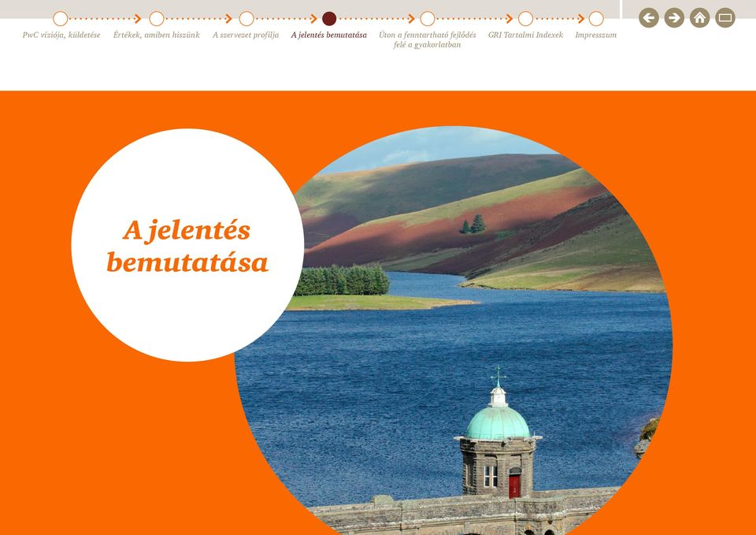Toggle fullscreen view icon
756x535 pixels.
point(725,18)
